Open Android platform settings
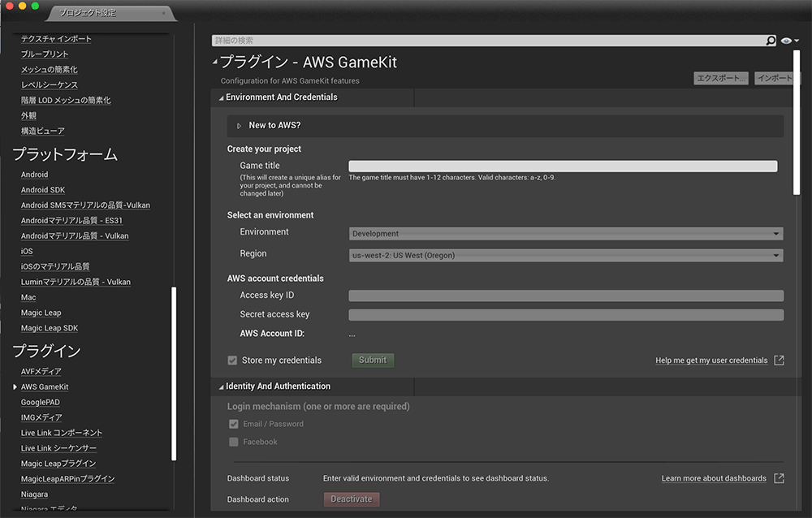This screenshot has width=812, height=518. 34,175
